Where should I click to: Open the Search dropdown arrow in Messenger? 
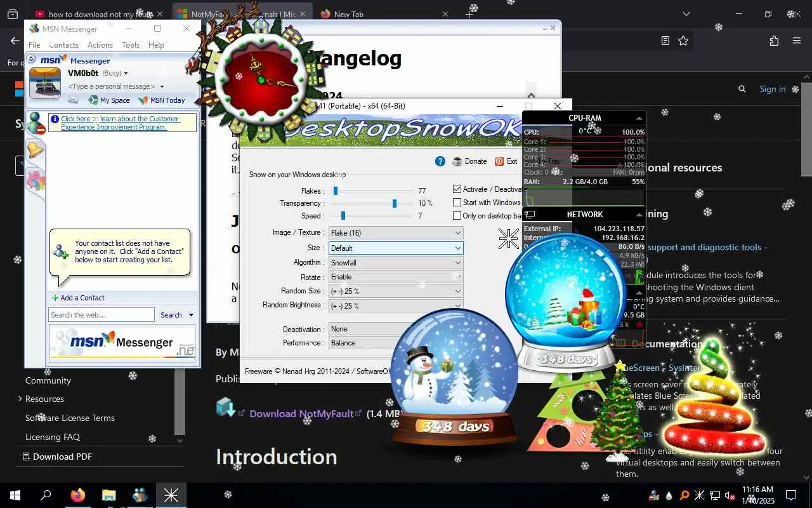coord(191,315)
